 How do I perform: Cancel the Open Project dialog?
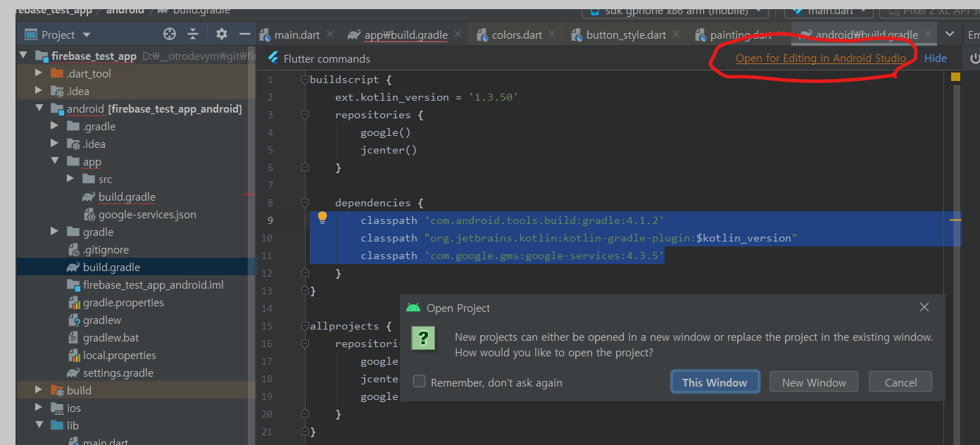click(x=900, y=382)
